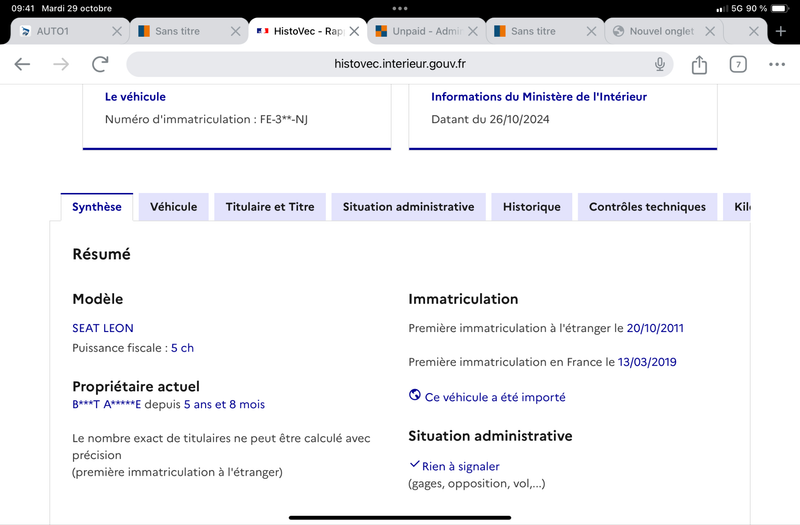
Task: Open the Historique tab
Action: pyautogui.click(x=532, y=207)
